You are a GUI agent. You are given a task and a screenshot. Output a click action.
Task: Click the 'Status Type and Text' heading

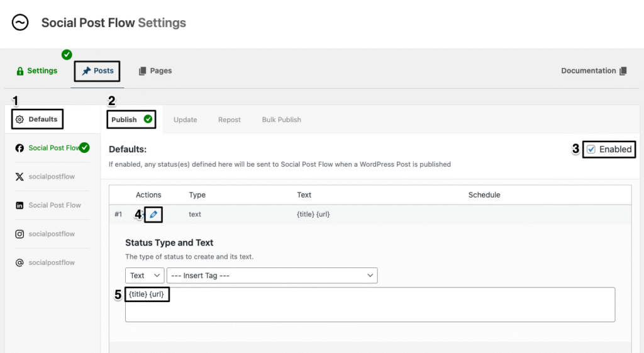[x=169, y=242]
